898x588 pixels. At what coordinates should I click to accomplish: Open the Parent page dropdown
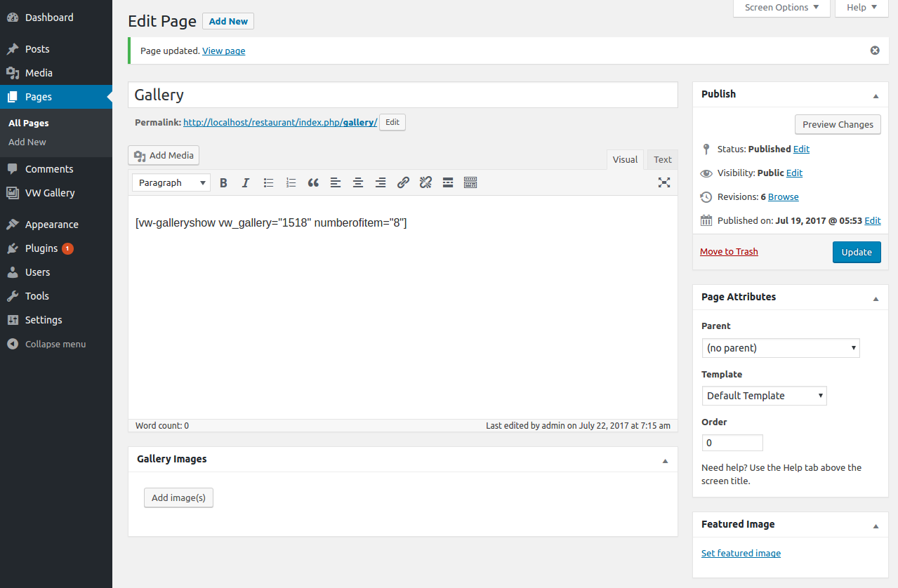pos(780,348)
